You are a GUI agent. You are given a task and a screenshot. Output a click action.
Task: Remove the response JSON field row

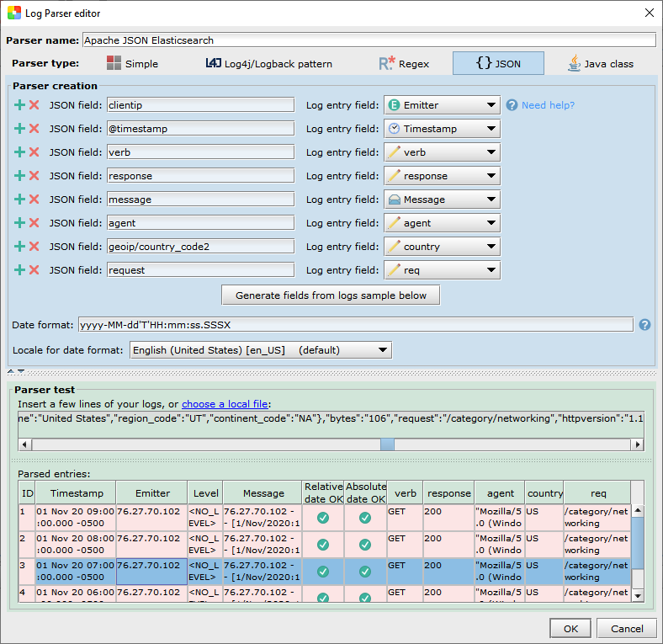pyautogui.click(x=34, y=176)
